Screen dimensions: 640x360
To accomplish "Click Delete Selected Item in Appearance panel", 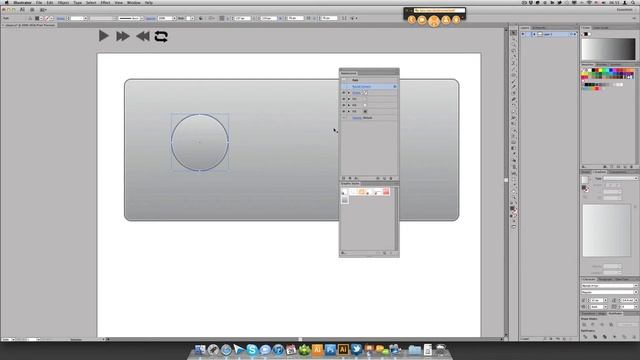I will click(x=391, y=178).
